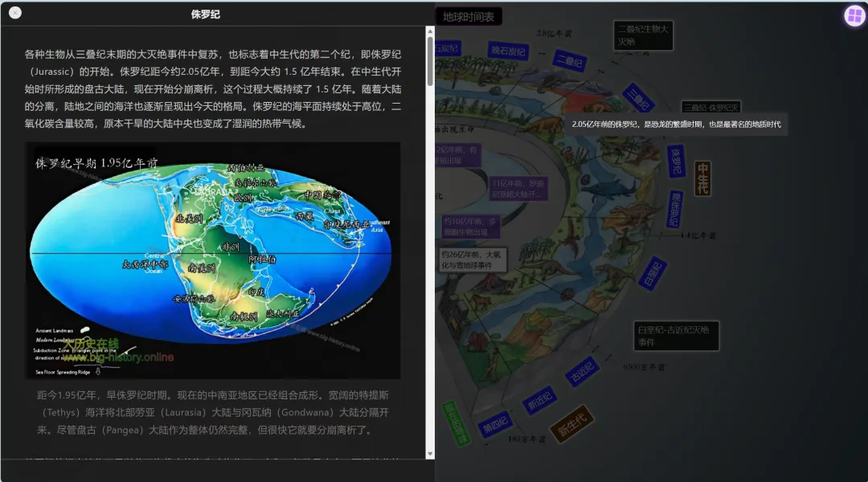Viewport: 868px width, 482px height.
Task: Select the 新近纪 period tag
Action: click(539, 399)
